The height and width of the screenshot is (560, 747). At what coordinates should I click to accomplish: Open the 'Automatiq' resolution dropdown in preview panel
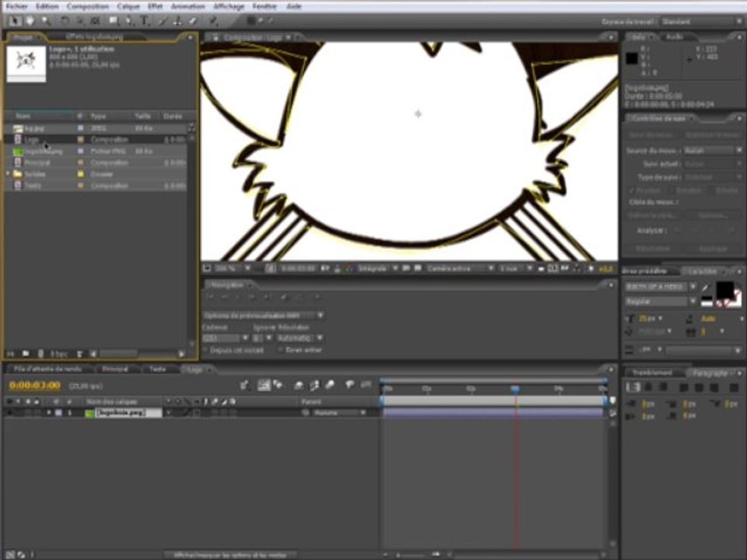tap(300, 338)
